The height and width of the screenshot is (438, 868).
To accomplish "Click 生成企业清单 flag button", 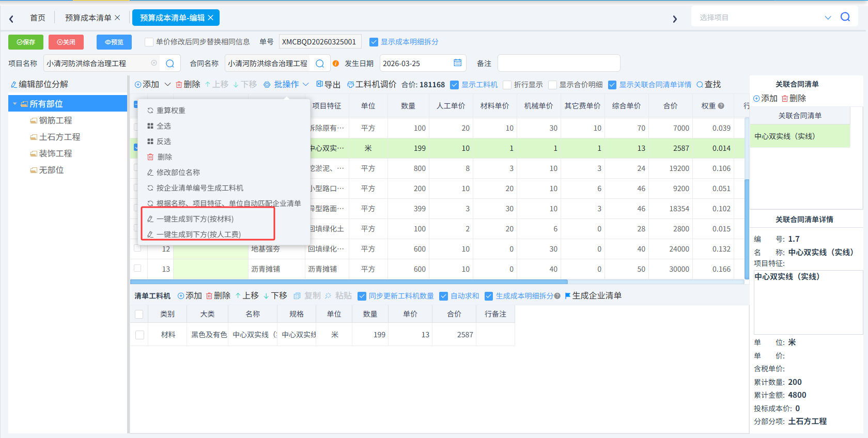I will point(593,295).
